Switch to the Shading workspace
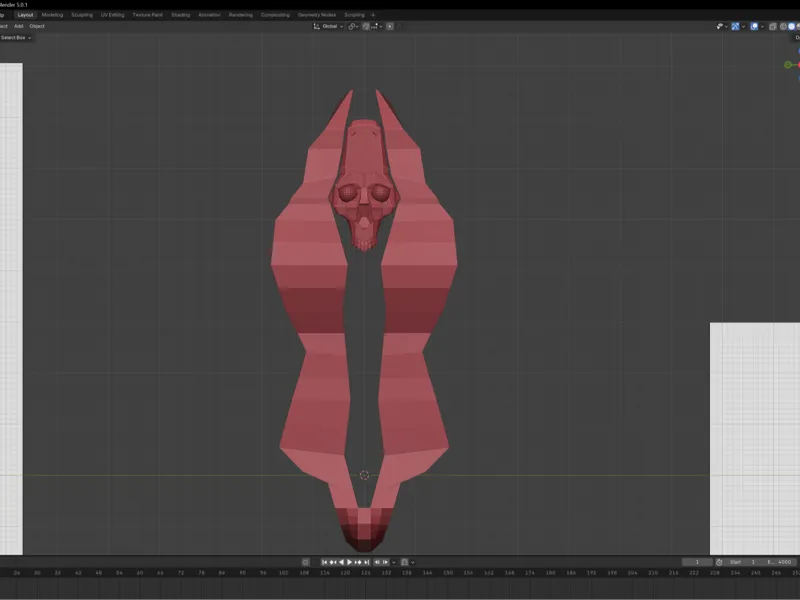The image size is (800, 600). tap(181, 15)
